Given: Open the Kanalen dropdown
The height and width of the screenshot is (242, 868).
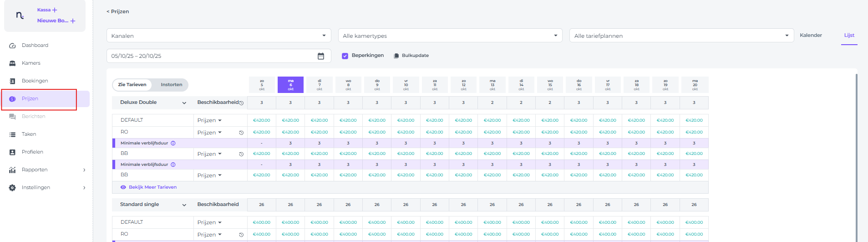Looking at the screenshot, I should point(218,36).
